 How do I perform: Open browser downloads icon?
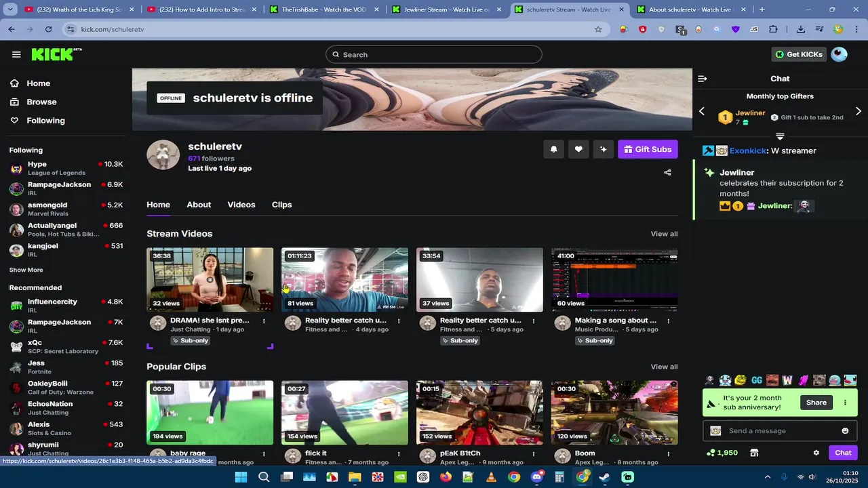[801, 29]
